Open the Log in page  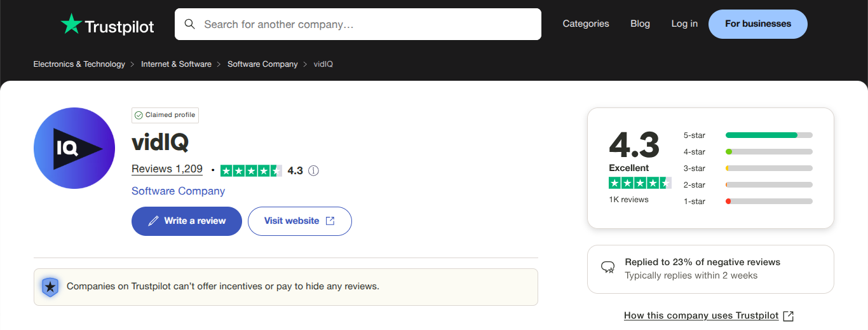(x=684, y=24)
